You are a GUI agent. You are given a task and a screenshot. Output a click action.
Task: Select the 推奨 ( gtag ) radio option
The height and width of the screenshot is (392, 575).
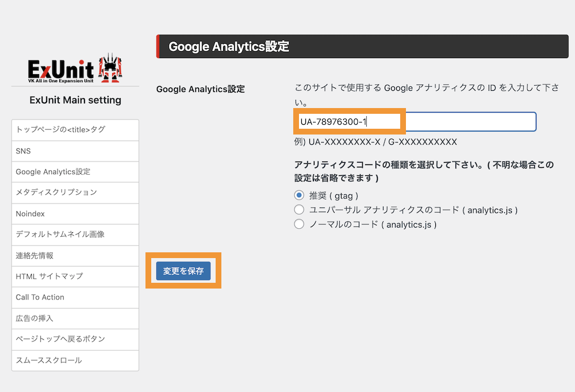coord(299,195)
